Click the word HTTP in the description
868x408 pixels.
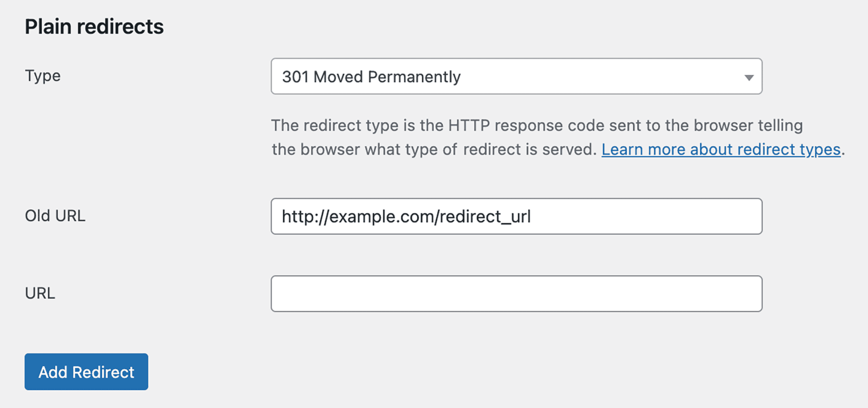click(469, 126)
